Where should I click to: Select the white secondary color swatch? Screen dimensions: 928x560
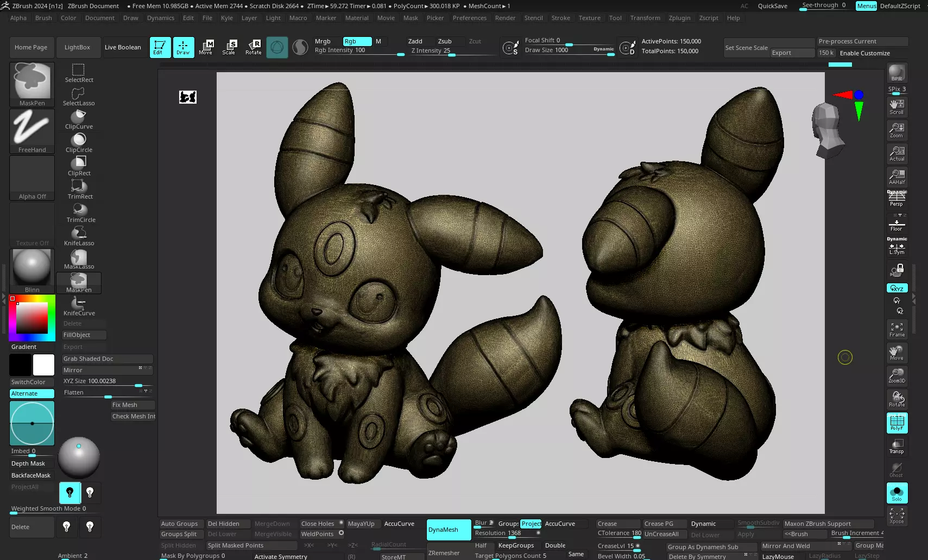[43, 365]
